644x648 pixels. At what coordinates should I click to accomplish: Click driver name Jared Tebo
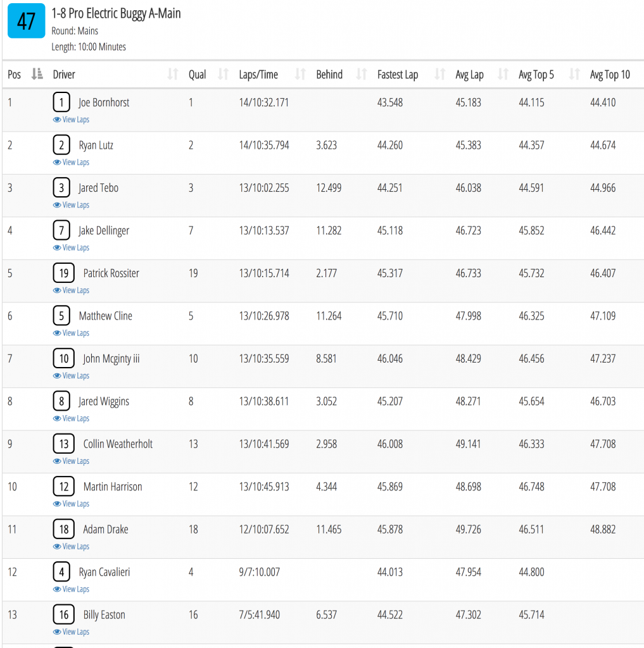click(x=98, y=188)
